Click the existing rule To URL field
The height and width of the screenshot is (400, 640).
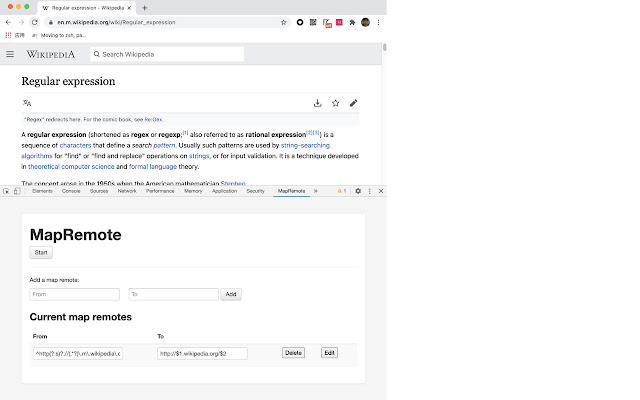pos(202,353)
